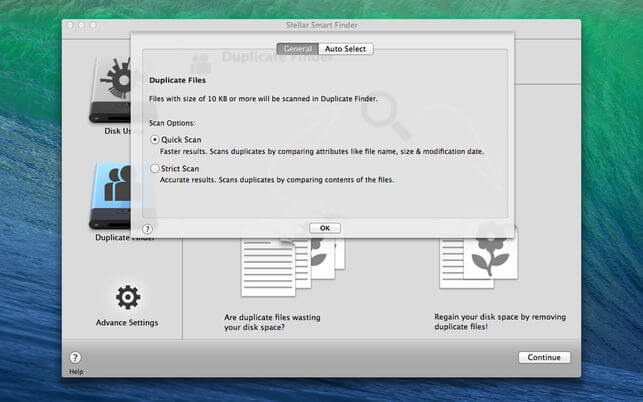Click 'Are duplicate files wasting your disk space?' text
643x402 pixels.
click(x=272, y=322)
